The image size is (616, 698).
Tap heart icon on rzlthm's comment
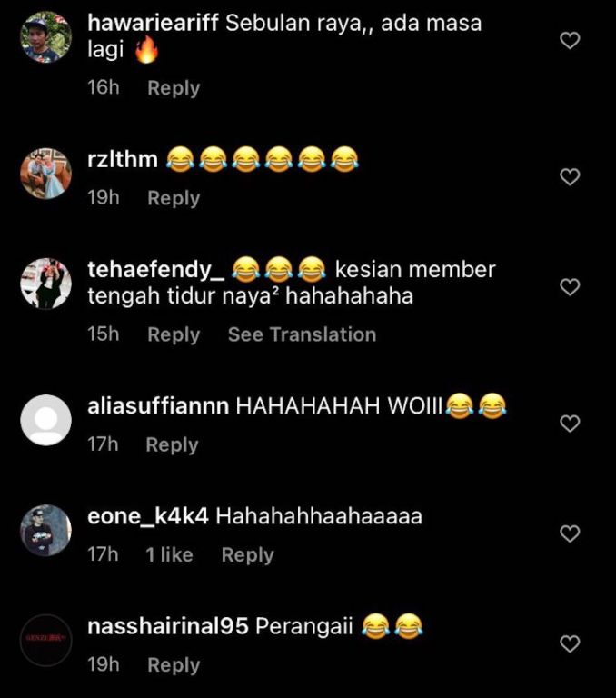point(570,176)
